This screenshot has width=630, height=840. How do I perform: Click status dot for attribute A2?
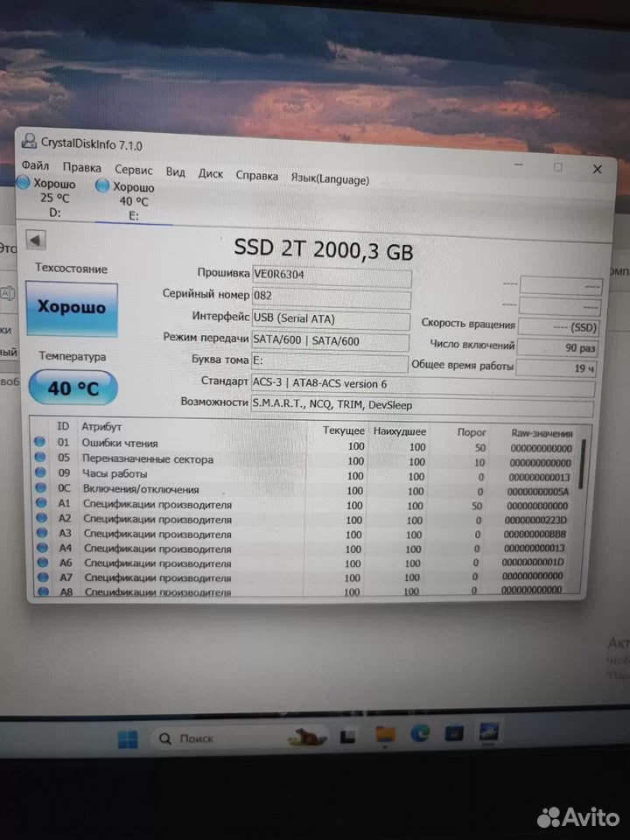pyautogui.click(x=42, y=517)
